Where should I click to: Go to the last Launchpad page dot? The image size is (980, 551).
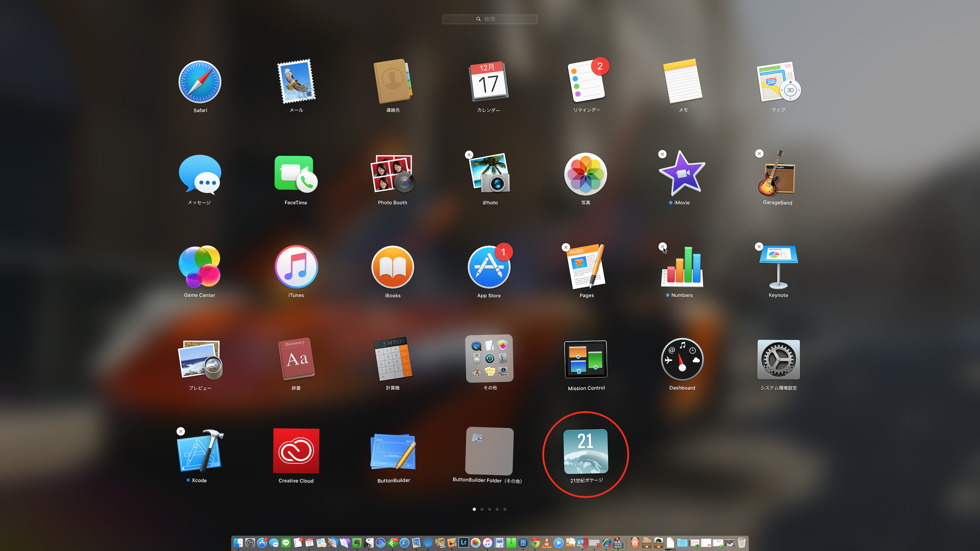(x=505, y=509)
